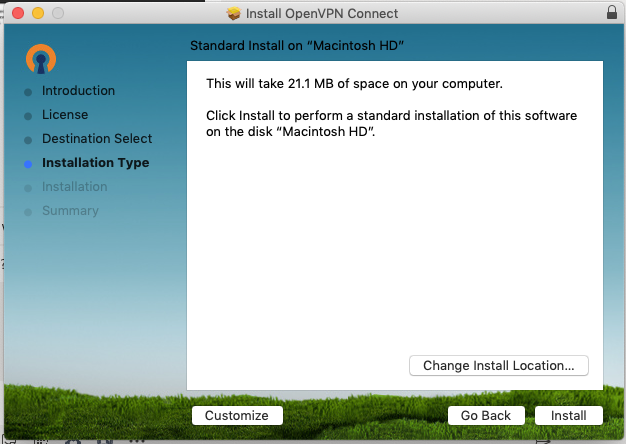Select the License step in sidebar
Image resolution: width=626 pixels, height=444 pixels.
tap(65, 115)
